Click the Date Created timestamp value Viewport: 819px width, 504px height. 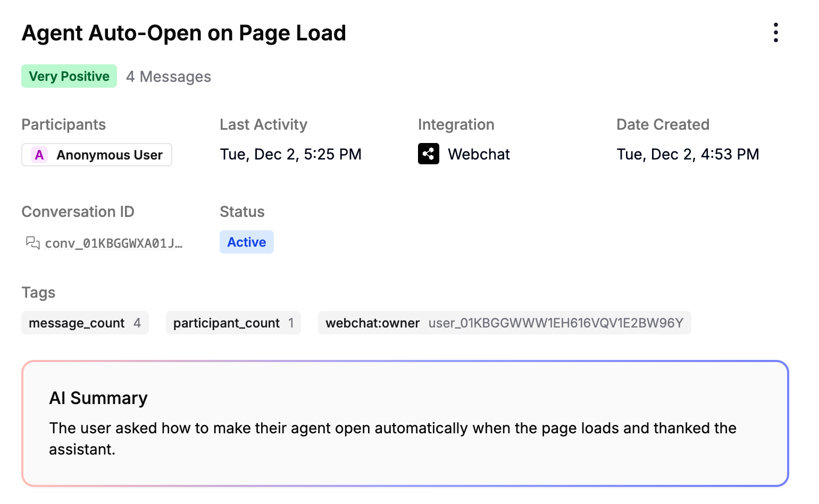(x=688, y=154)
